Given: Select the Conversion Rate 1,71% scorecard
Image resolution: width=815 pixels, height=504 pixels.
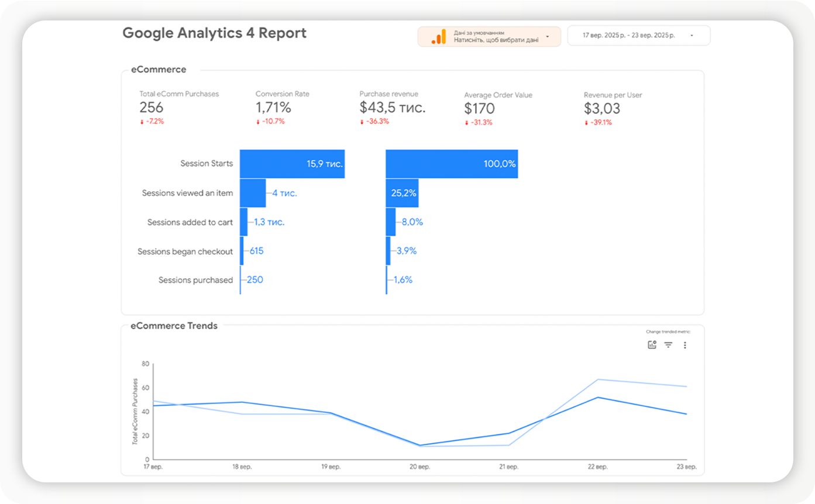Looking at the screenshot, I should pyautogui.click(x=273, y=108).
